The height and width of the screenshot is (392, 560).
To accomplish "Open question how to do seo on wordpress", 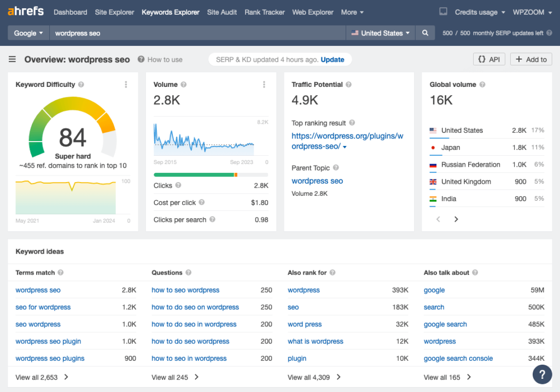I will (195, 307).
